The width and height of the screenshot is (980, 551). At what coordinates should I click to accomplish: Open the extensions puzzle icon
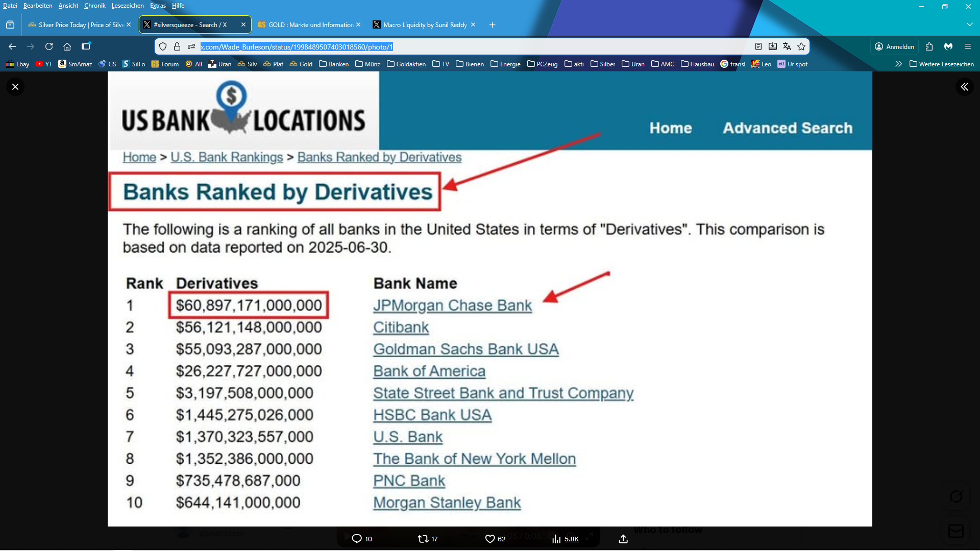point(929,46)
